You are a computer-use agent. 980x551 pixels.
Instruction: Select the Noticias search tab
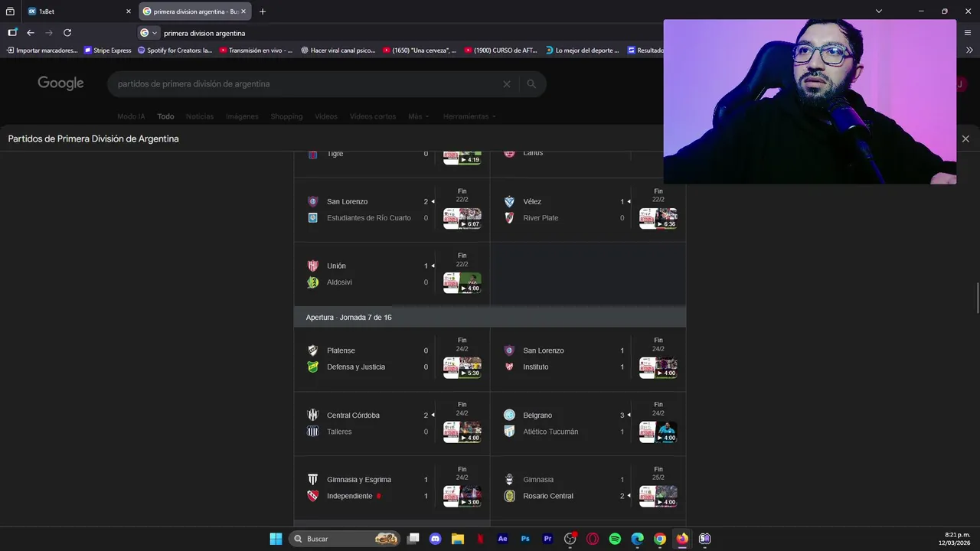(200, 116)
